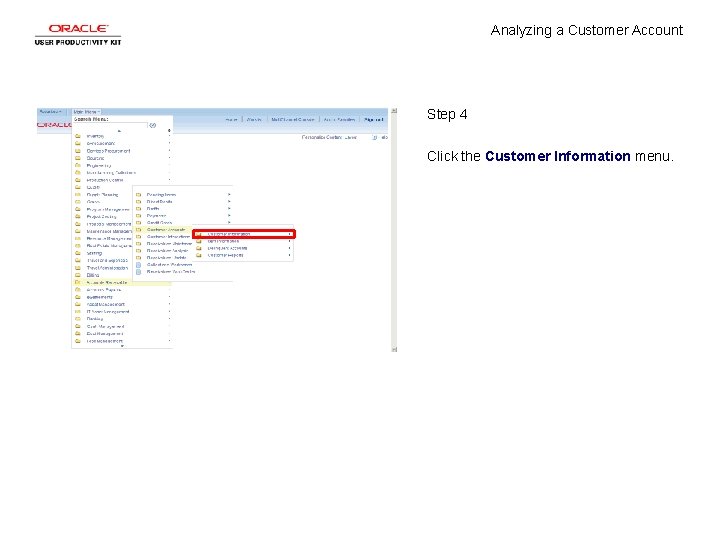The width and height of the screenshot is (720, 540).
Task: Click the Delinquent Accounts folder icon
Action: (x=199, y=248)
